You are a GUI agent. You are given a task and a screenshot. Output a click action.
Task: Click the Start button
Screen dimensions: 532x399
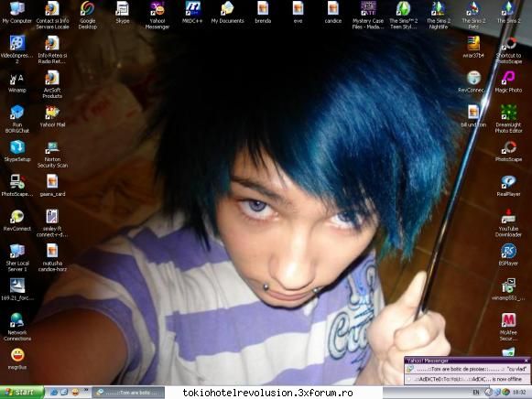tap(22, 393)
